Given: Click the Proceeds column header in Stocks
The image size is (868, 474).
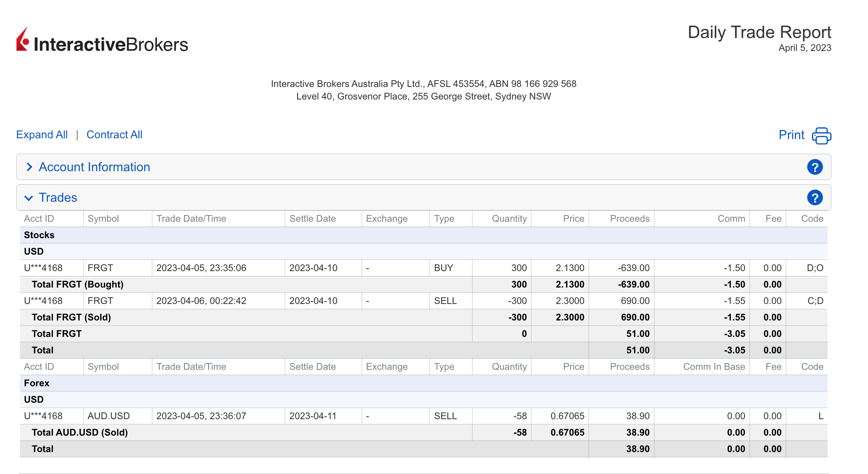Looking at the screenshot, I should coord(629,219).
